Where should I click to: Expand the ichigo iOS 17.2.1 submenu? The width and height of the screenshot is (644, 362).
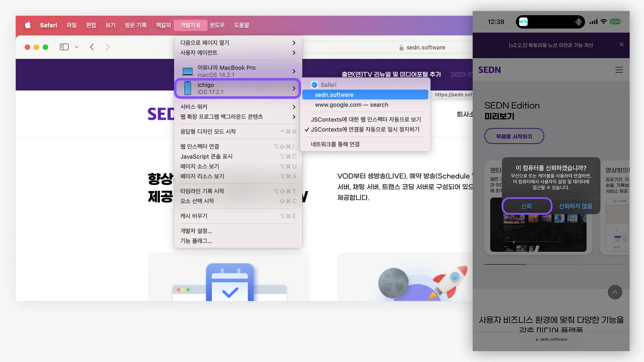pos(238,88)
